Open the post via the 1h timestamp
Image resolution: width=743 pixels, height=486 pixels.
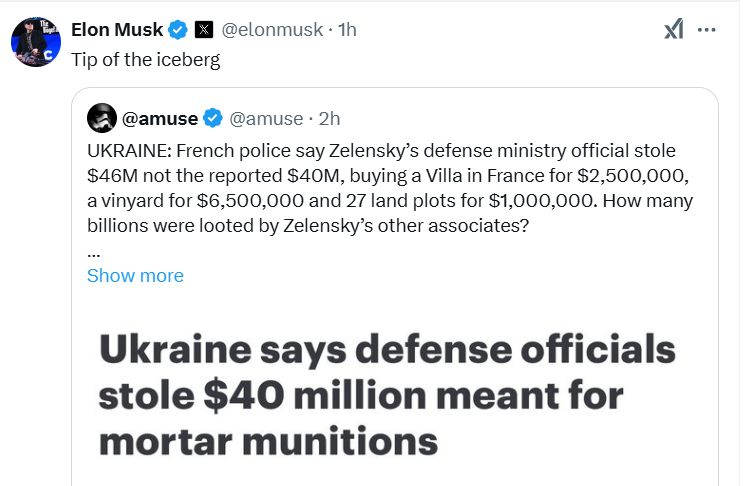pos(347,30)
